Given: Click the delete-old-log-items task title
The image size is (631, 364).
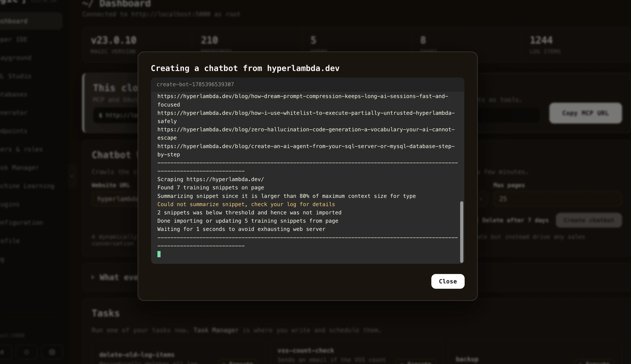Looking at the screenshot, I should tap(137, 355).
